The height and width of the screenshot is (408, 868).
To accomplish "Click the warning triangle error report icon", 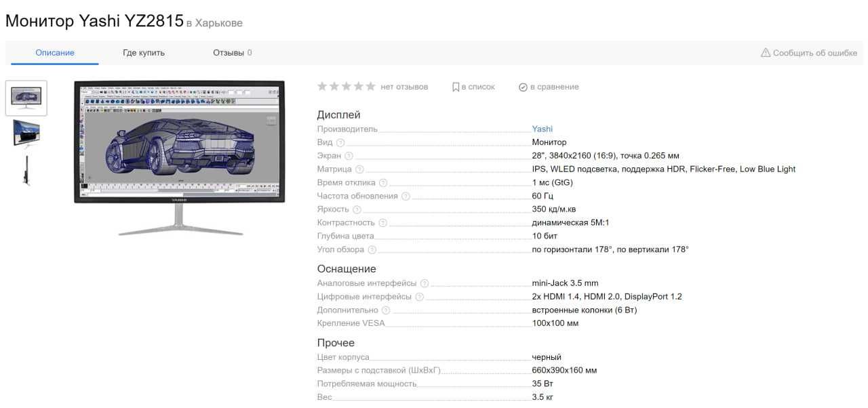I will (x=766, y=53).
